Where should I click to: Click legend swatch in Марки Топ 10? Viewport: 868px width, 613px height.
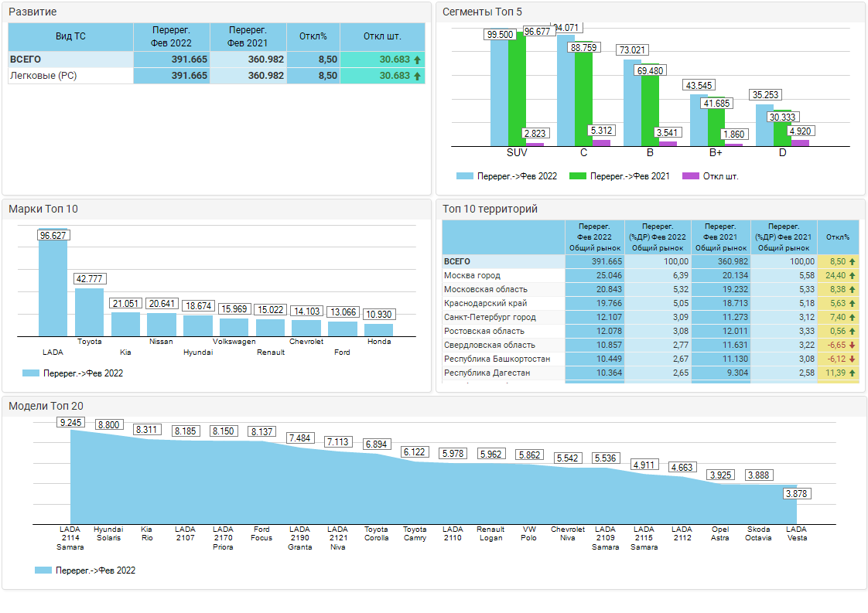[x=30, y=373]
